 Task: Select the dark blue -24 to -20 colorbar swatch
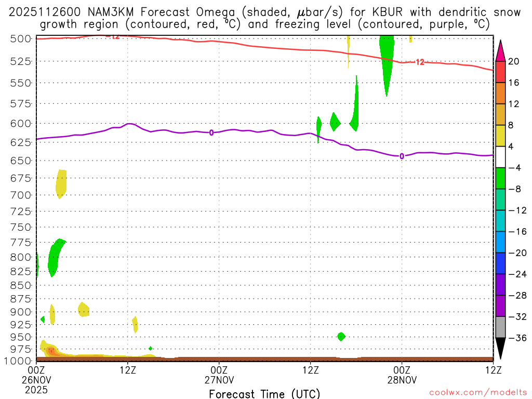coord(500,263)
